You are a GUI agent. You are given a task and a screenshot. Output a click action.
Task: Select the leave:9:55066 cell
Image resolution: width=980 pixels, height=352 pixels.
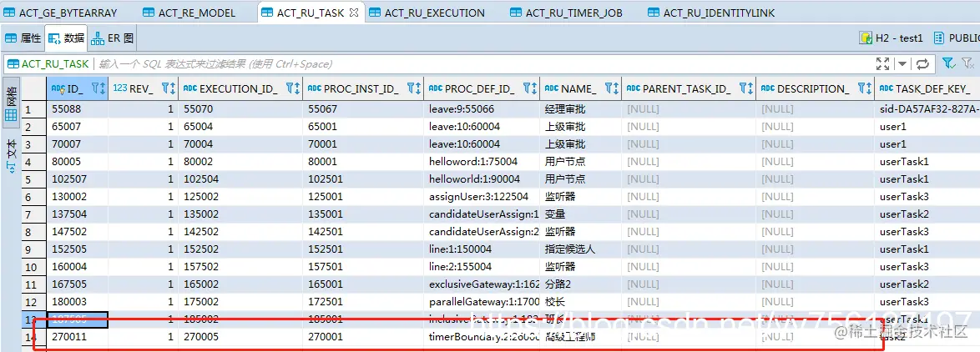pos(482,109)
